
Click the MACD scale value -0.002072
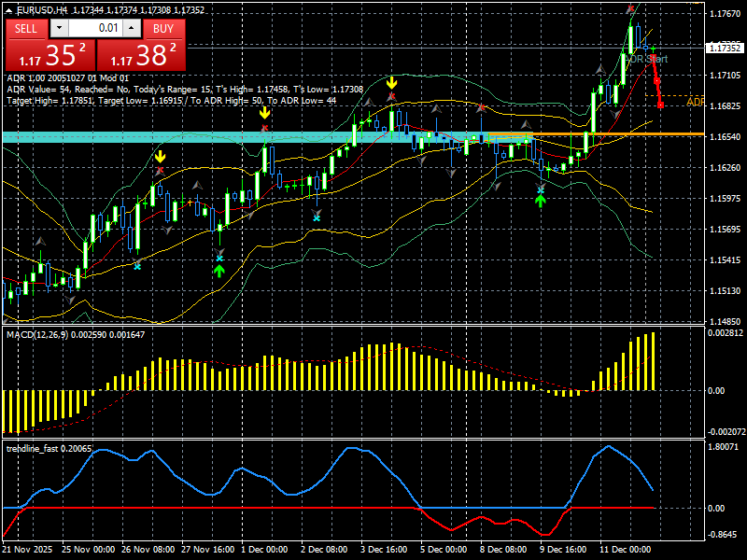click(726, 432)
